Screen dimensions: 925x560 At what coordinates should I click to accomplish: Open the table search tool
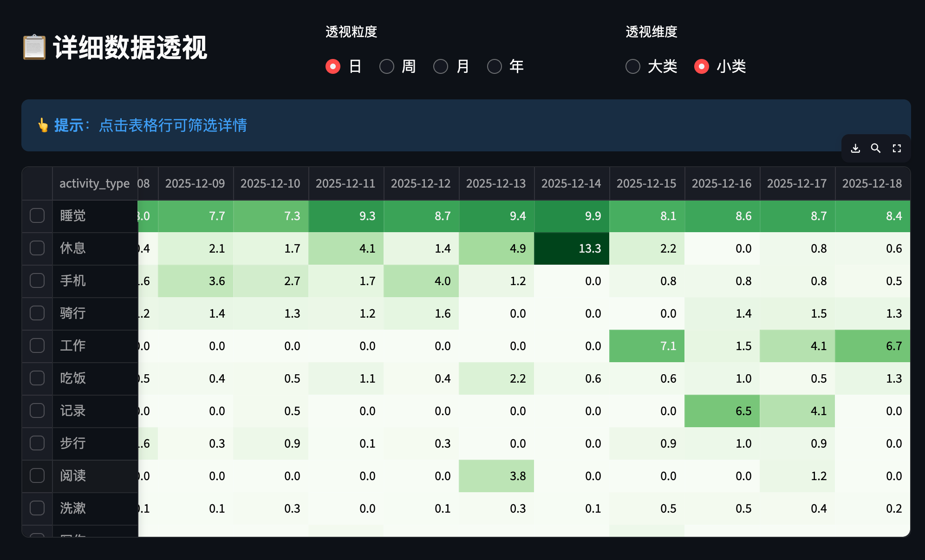[876, 148]
